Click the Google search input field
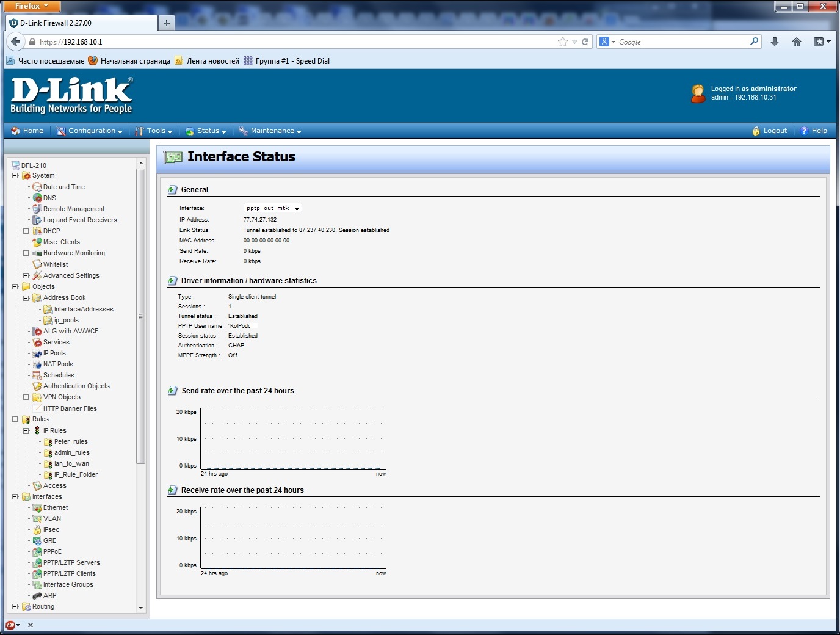The image size is (840, 635). 682,42
